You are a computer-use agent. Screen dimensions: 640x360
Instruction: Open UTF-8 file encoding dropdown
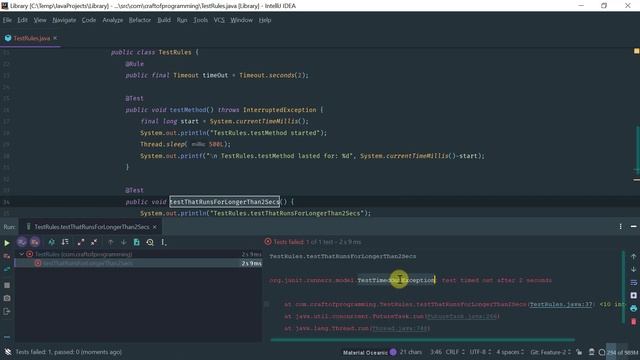(480, 352)
